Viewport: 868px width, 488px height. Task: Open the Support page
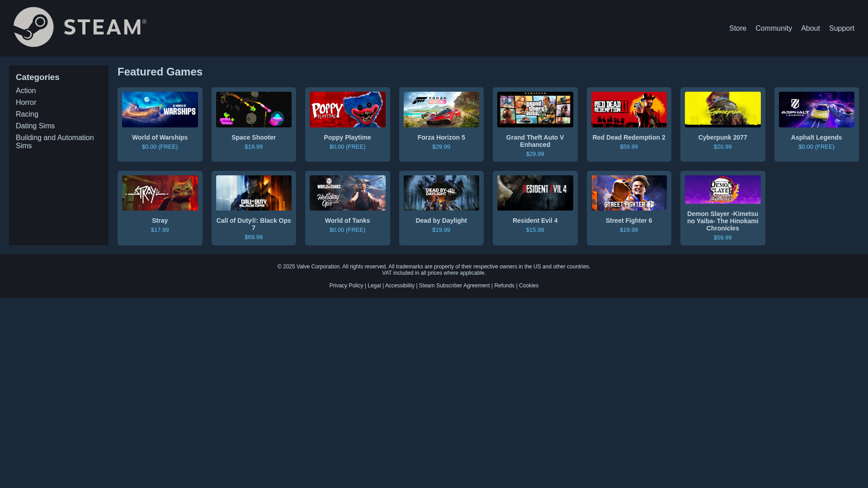841,28
